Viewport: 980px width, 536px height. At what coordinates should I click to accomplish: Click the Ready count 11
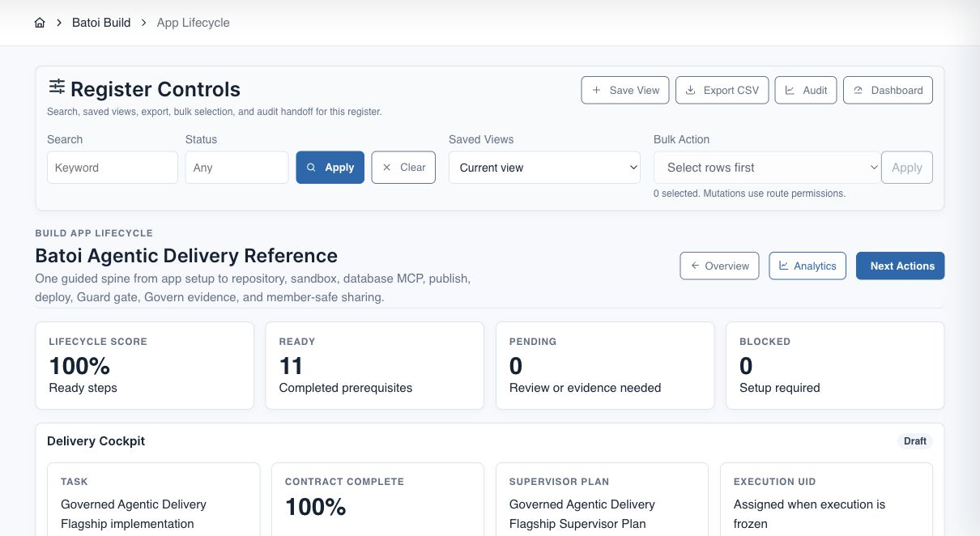[291, 366]
